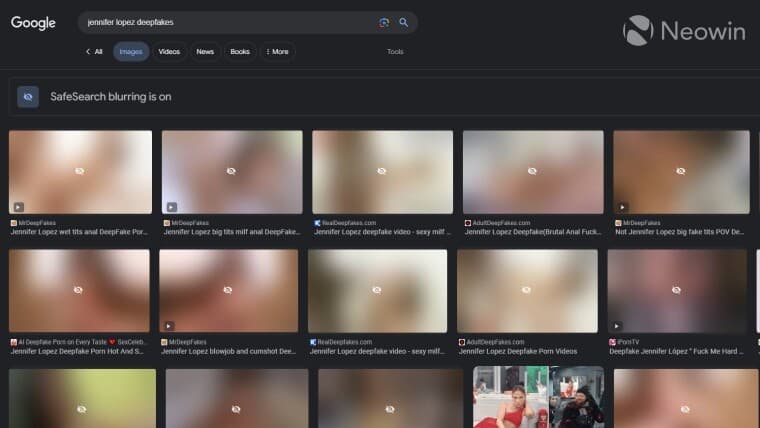Click the first-row RealDeepfakes.com source link

[349, 223]
